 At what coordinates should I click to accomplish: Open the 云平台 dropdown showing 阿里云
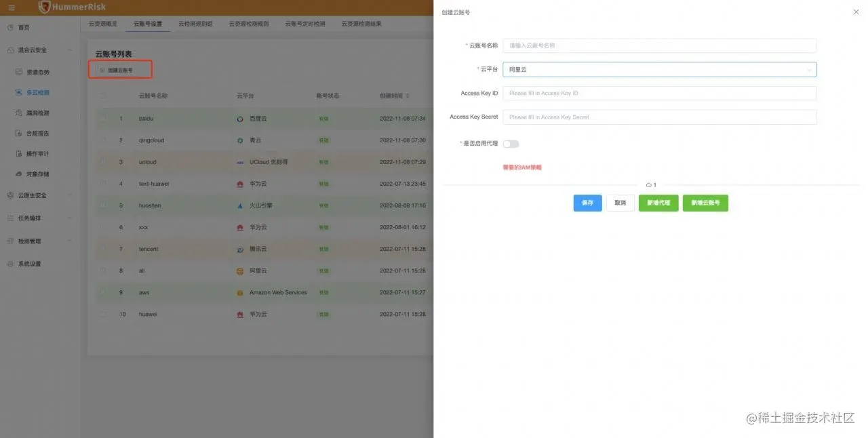[659, 69]
